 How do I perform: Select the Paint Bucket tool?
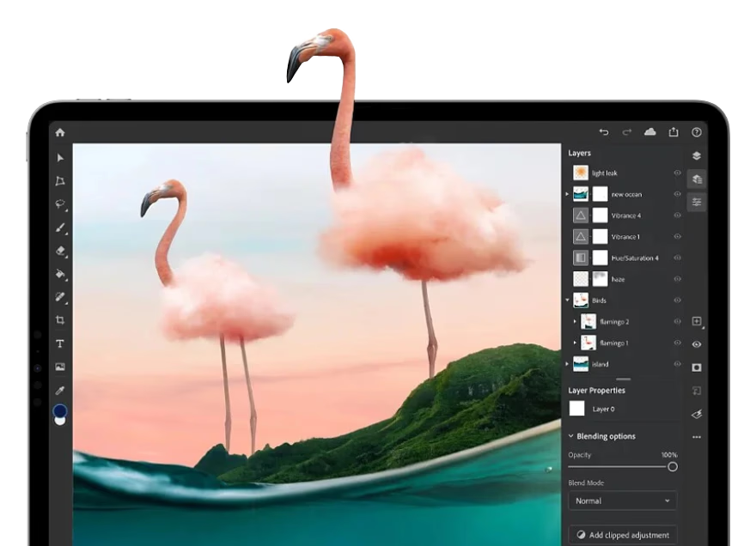pyautogui.click(x=60, y=274)
